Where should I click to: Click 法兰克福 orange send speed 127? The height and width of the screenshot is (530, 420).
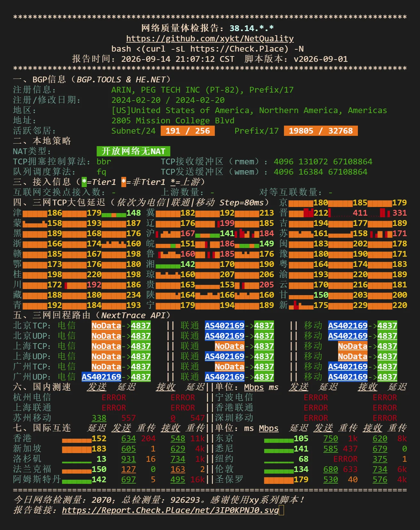tap(129, 469)
